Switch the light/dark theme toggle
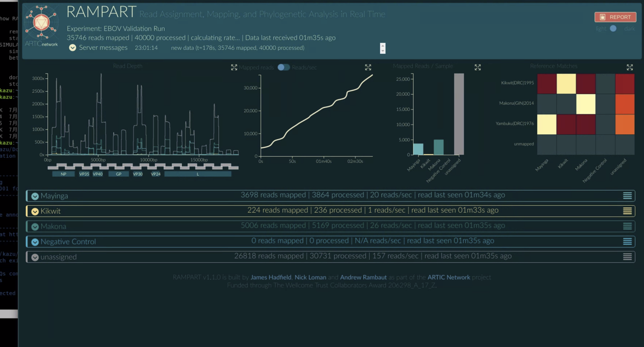Image resolution: width=644 pixels, height=347 pixels. (x=613, y=28)
